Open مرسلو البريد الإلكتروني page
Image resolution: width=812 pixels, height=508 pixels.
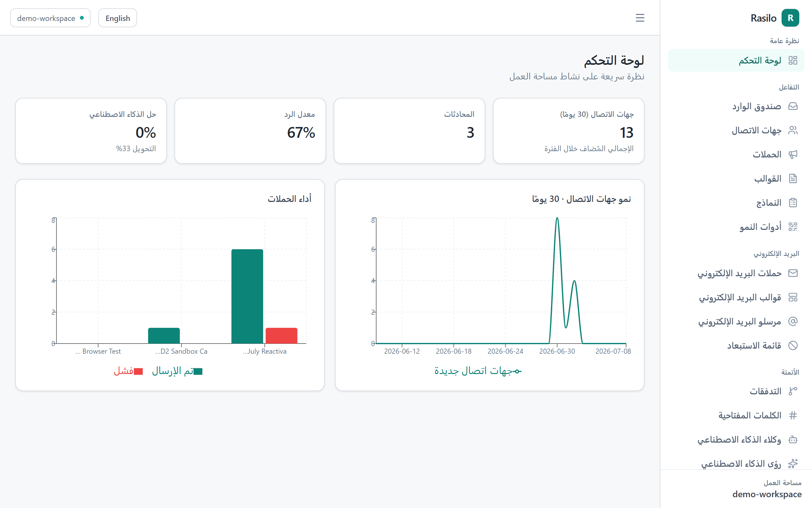tap(736, 322)
